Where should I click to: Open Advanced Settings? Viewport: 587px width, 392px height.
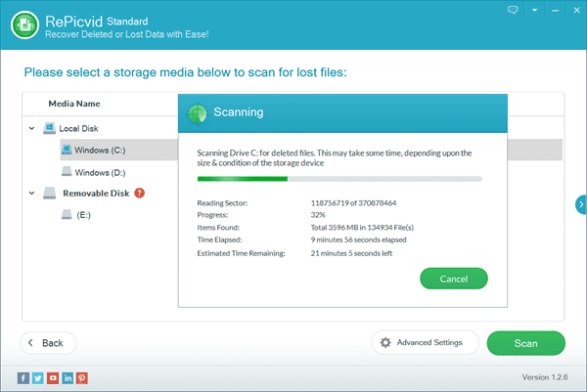(426, 342)
